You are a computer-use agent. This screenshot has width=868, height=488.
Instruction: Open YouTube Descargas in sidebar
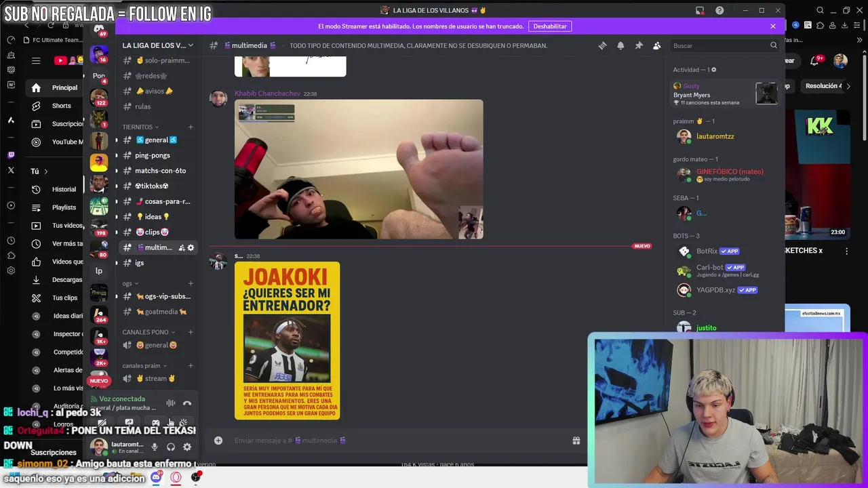(x=56, y=279)
